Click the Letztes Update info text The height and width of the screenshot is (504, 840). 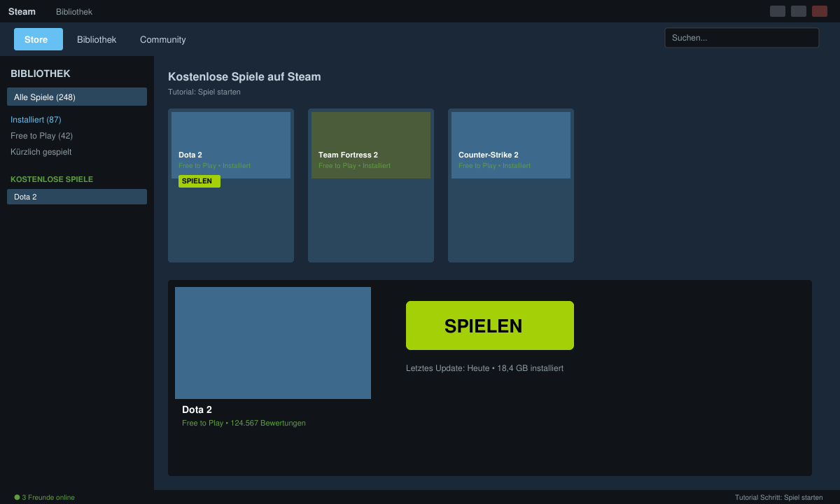pos(484,368)
